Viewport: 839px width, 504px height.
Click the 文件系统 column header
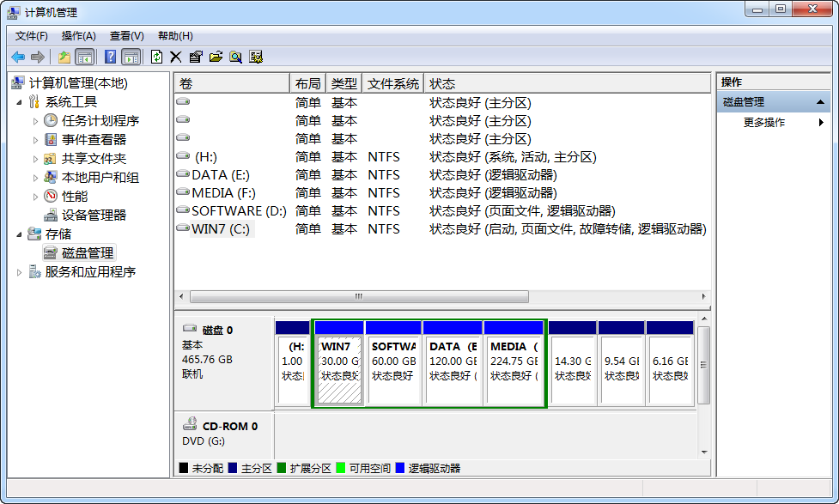click(x=392, y=83)
